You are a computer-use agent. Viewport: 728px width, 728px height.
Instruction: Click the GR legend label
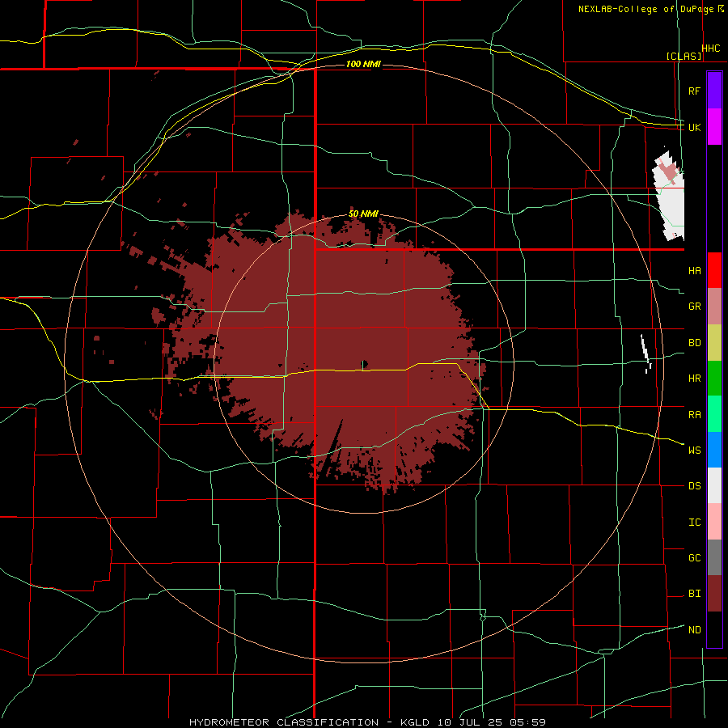point(694,307)
